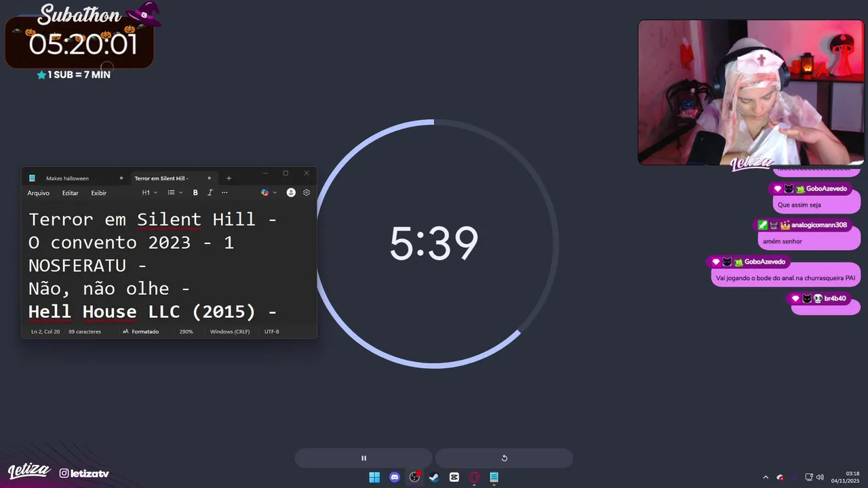Click the 'Não, não olhe -' line
868x488 pixels.
(109, 289)
